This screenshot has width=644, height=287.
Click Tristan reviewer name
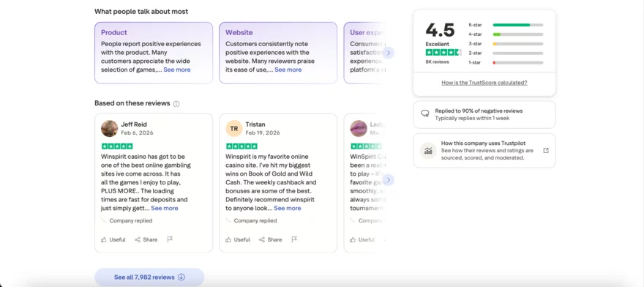(255, 124)
